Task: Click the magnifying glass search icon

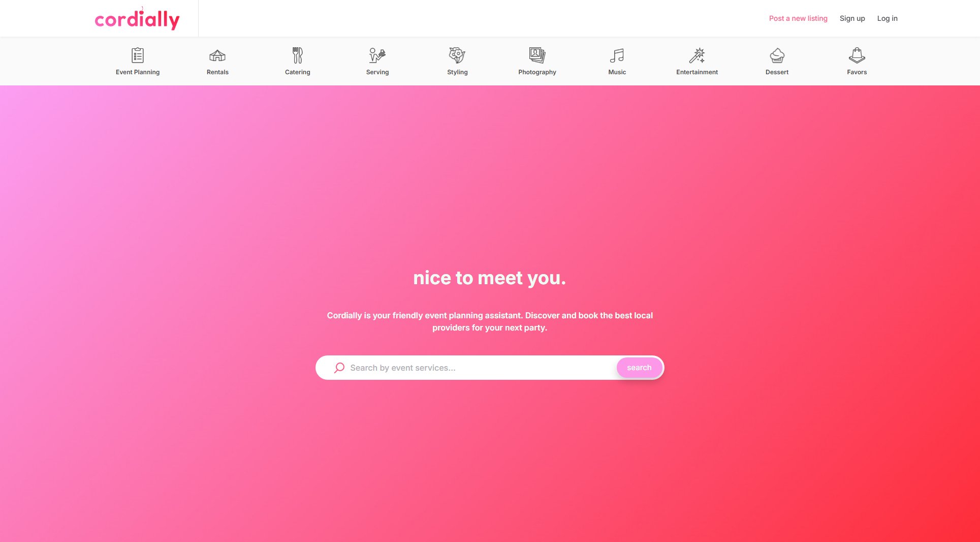Action: [x=339, y=368]
